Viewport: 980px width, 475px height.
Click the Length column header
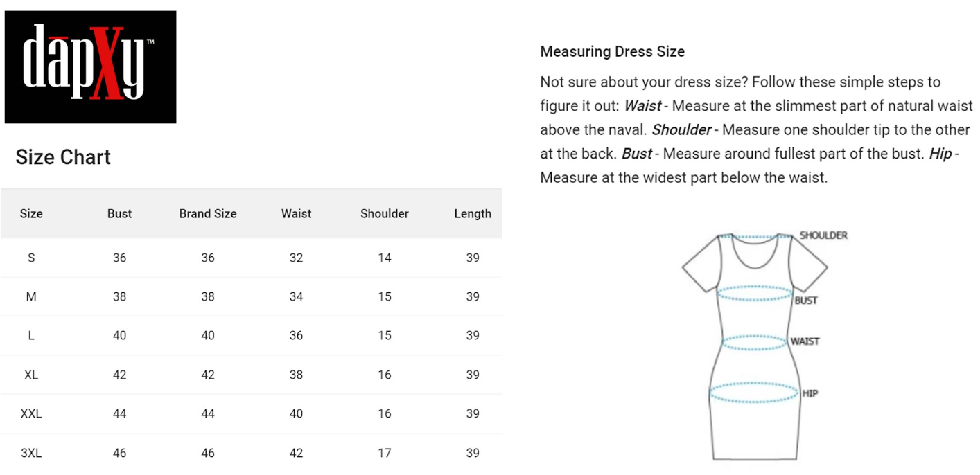(473, 214)
